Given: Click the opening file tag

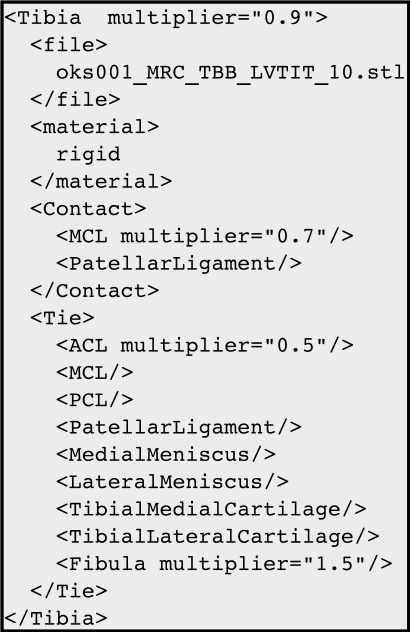Looking at the screenshot, I should (x=69, y=45).
